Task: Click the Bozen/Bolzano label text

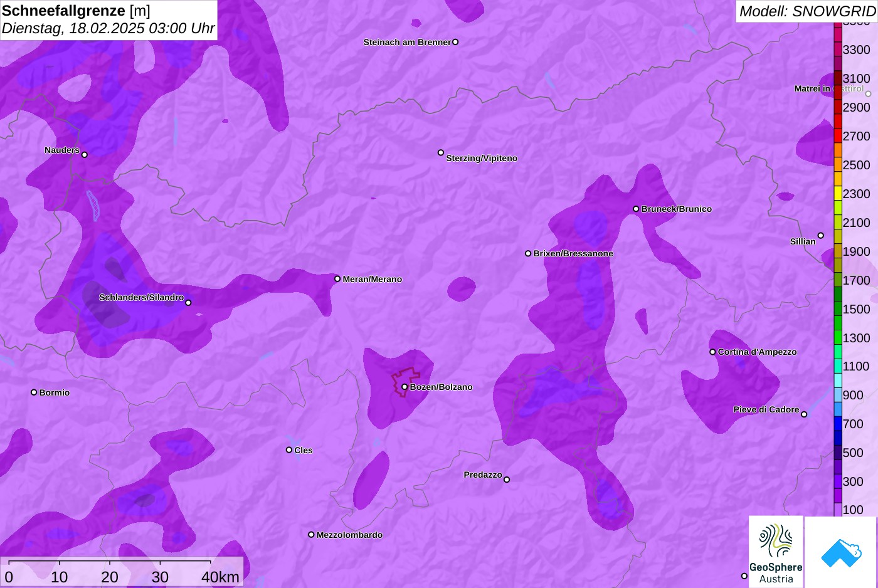Action: pyautogui.click(x=442, y=387)
